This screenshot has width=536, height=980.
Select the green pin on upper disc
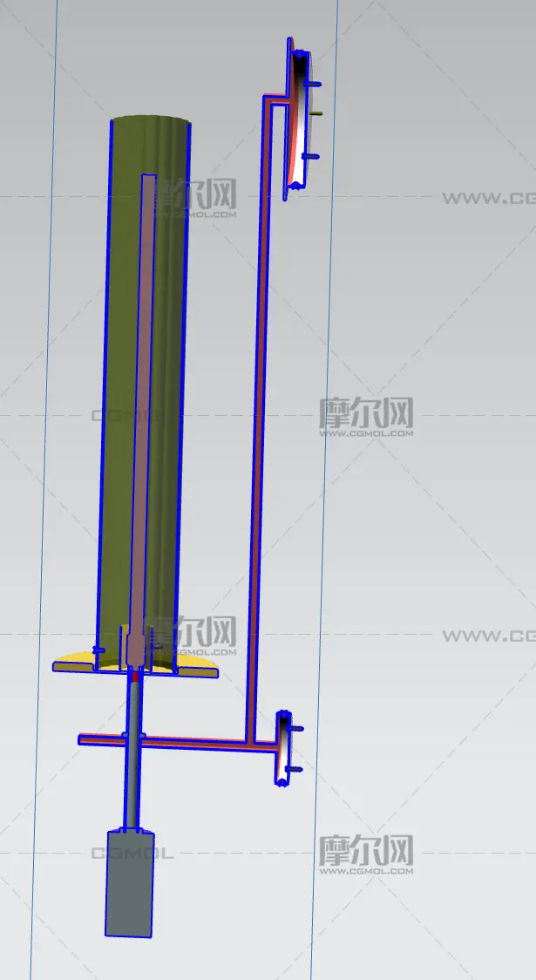click(317, 112)
